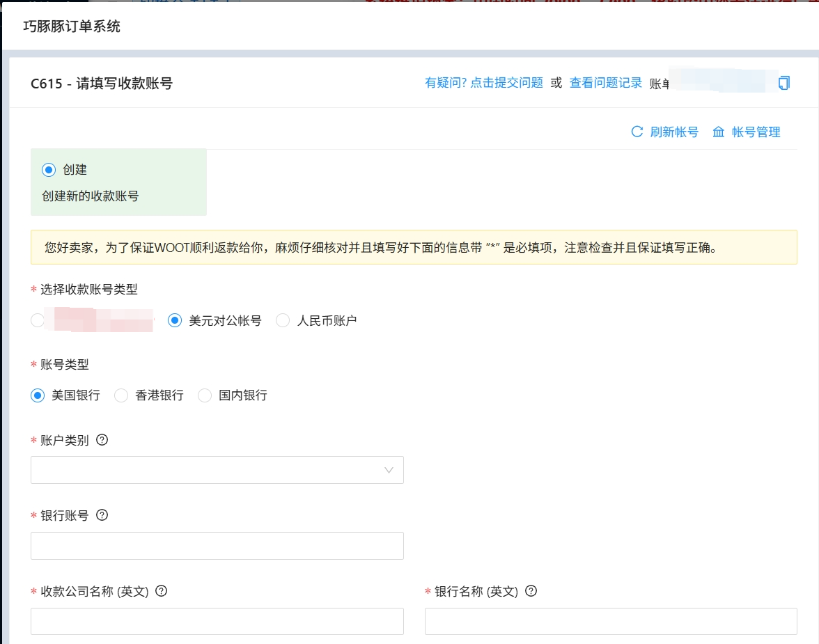The width and height of the screenshot is (819, 644).
Task: Open the 账户类别 dropdown list
Action: click(217, 470)
